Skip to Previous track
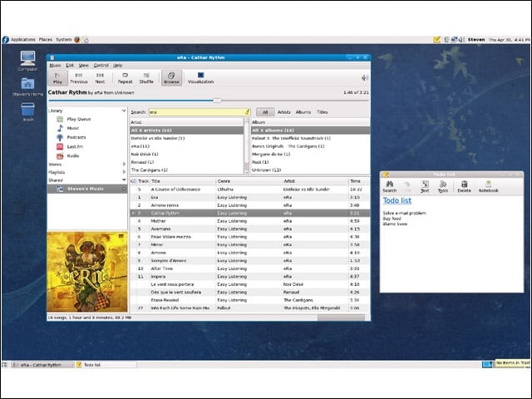 [79, 78]
